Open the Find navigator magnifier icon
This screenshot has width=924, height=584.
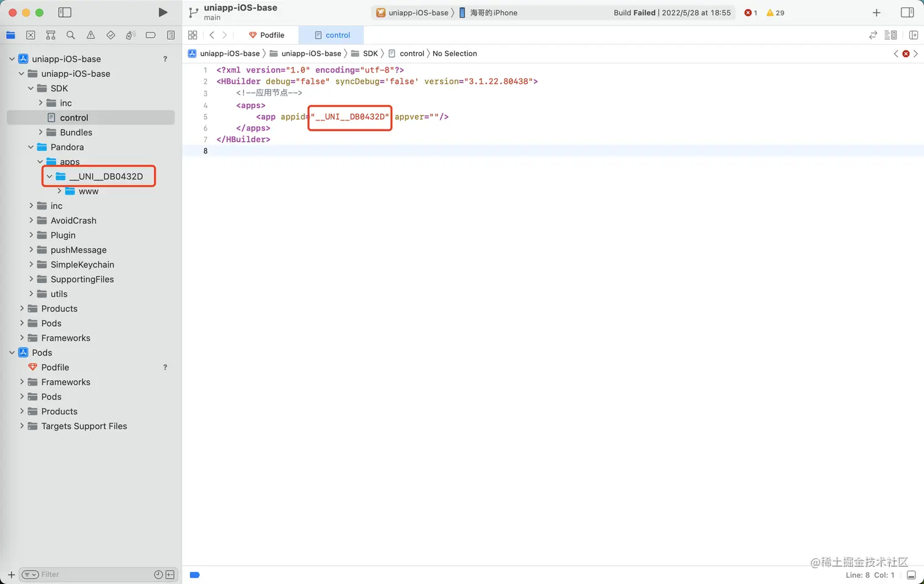click(x=71, y=35)
